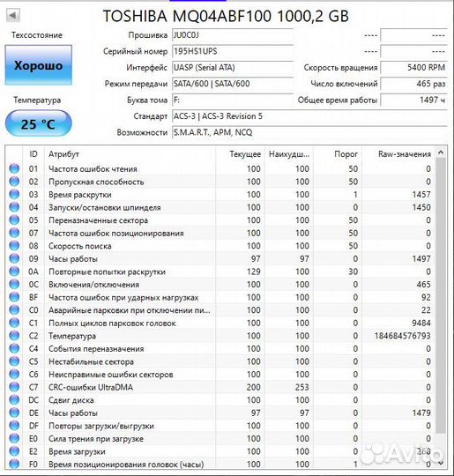
Task: Click the attribute list scrollbar thumb
Action: pyautogui.click(x=441, y=296)
